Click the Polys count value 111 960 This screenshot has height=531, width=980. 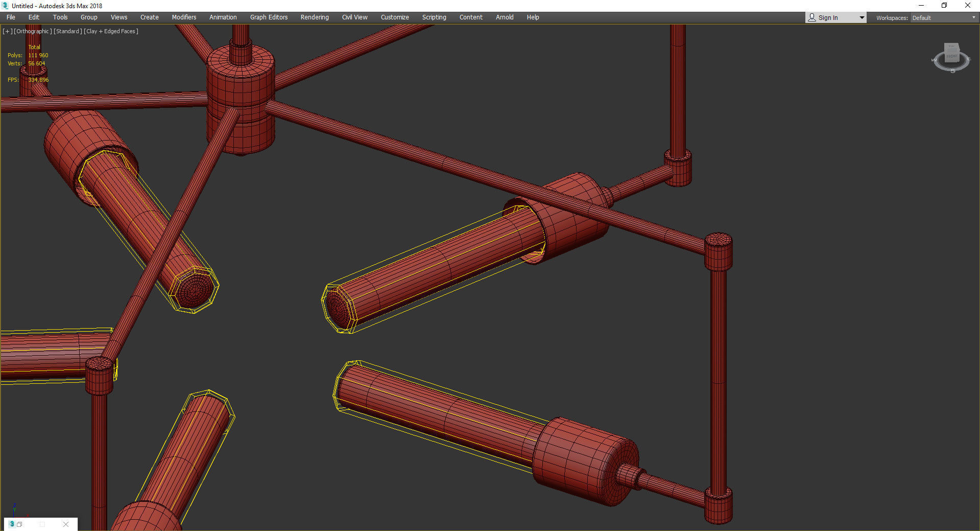38,55
